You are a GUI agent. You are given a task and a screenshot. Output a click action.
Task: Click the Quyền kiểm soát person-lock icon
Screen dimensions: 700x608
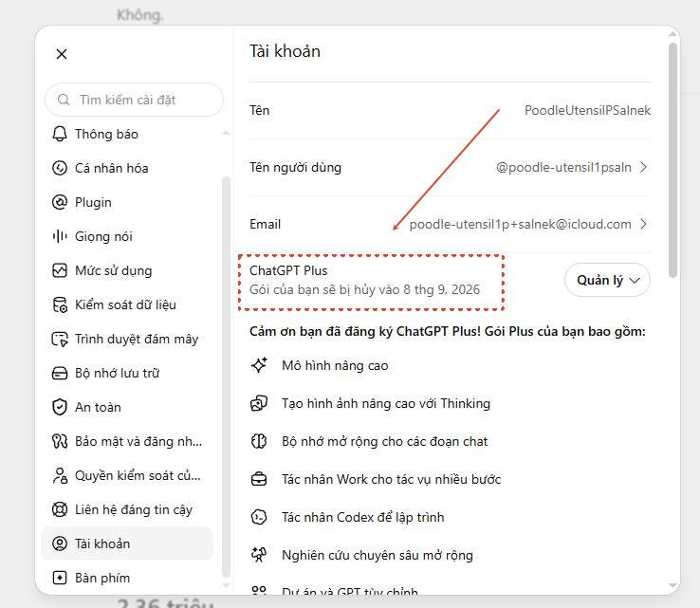[x=60, y=475]
